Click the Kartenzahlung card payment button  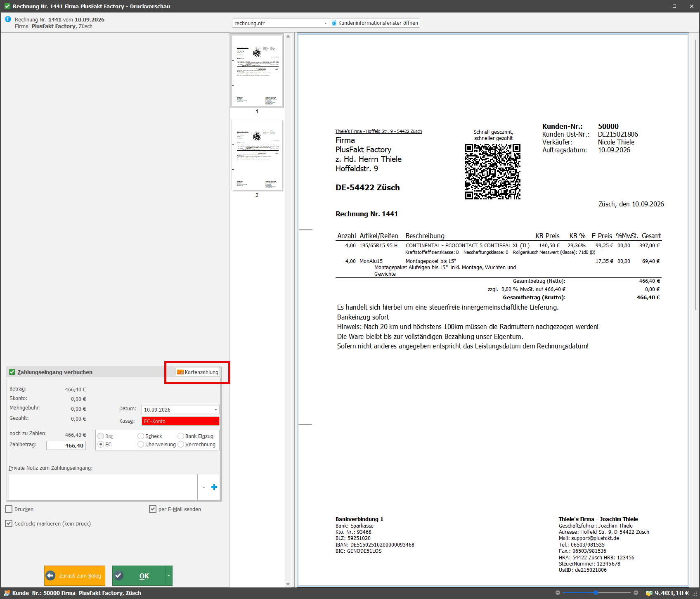[198, 372]
